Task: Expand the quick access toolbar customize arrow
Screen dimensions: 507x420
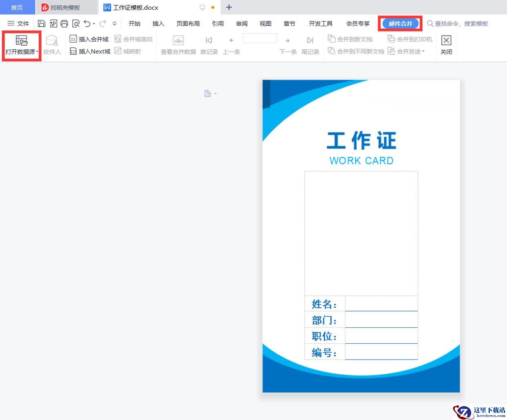Action: point(114,24)
